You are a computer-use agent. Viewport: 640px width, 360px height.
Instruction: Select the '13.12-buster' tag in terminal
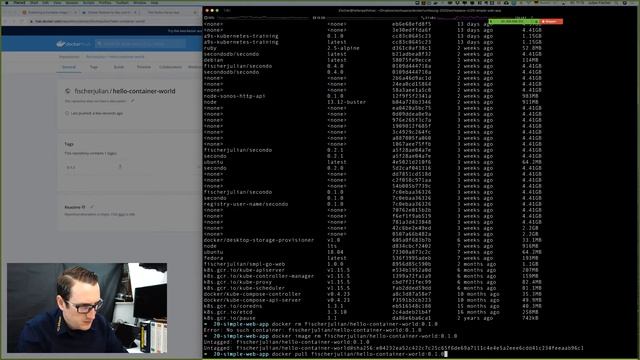(347, 102)
